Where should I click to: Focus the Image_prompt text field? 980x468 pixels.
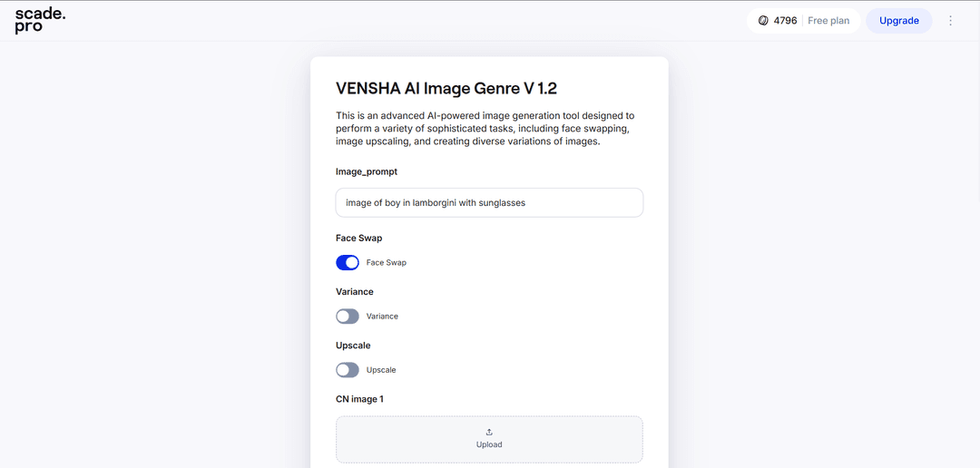(x=489, y=202)
